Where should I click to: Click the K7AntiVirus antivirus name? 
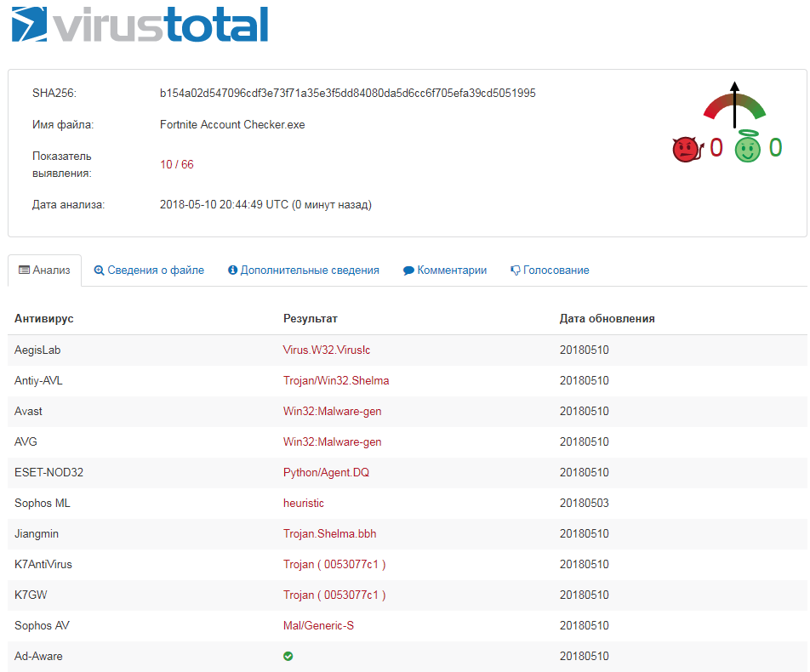pos(43,564)
